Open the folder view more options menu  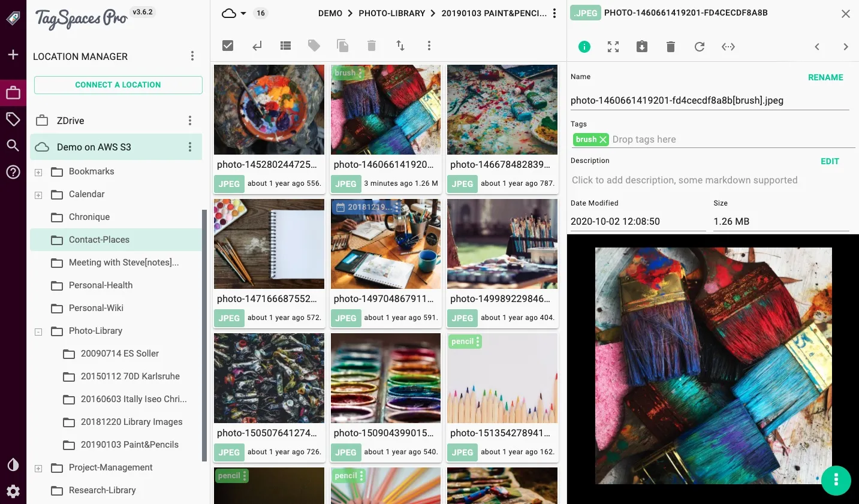(429, 46)
